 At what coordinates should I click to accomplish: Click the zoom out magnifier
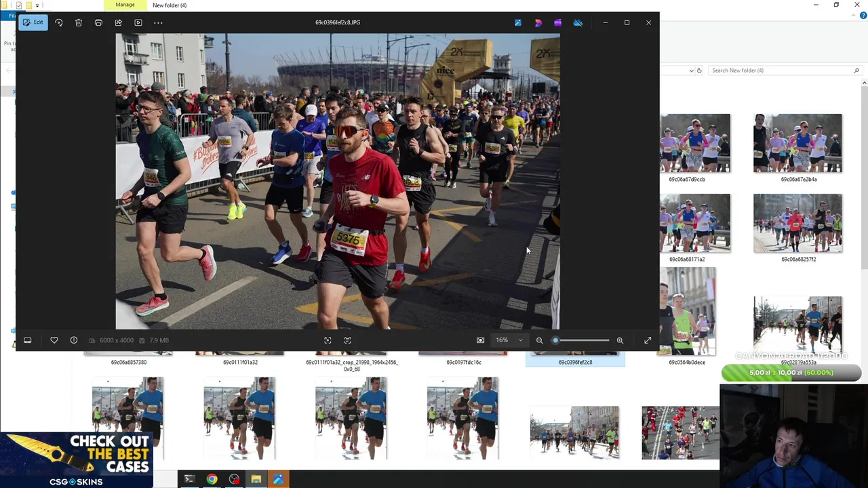pyautogui.click(x=540, y=340)
